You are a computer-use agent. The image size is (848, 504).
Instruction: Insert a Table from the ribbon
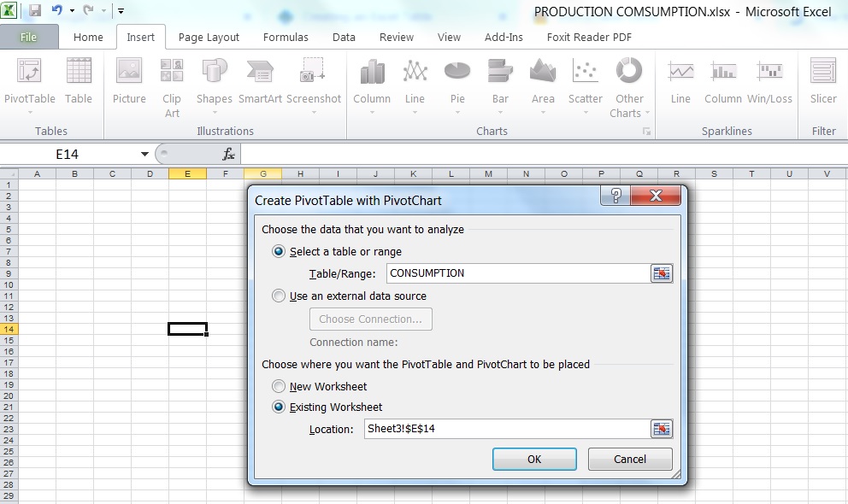pyautogui.click(x=79, y=81)
